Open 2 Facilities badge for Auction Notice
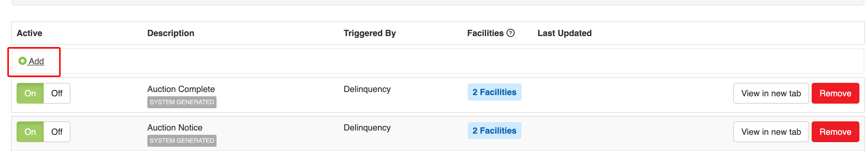The image size is (868, 151). 494,131
